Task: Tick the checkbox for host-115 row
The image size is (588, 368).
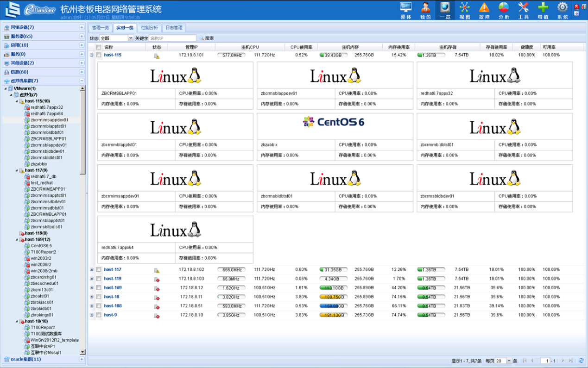Action: tap(99, 55)
